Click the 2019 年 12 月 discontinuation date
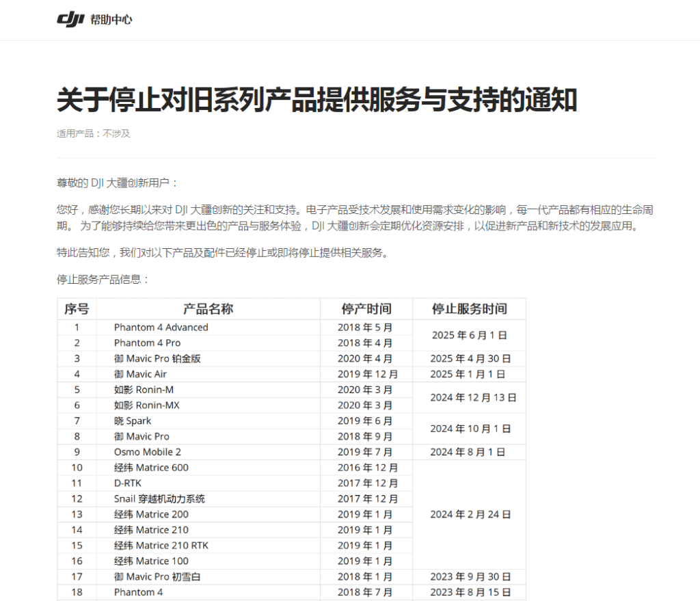 tap(367, 374)
